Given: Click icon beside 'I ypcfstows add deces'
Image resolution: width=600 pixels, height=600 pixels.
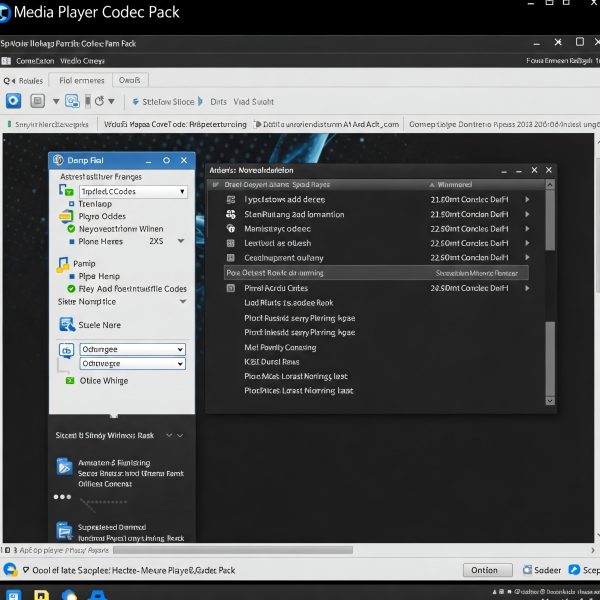Looking at the screenshot, I should point(231,199).
